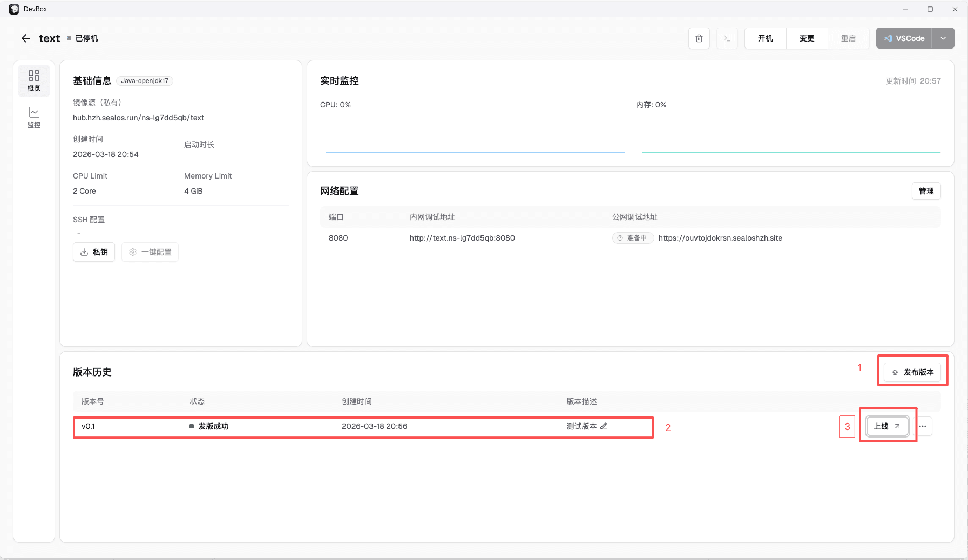Image resolution: width=968 pixels, height=560 pixels.
Task: Close the DevBox window
Action: click(955, 9)
